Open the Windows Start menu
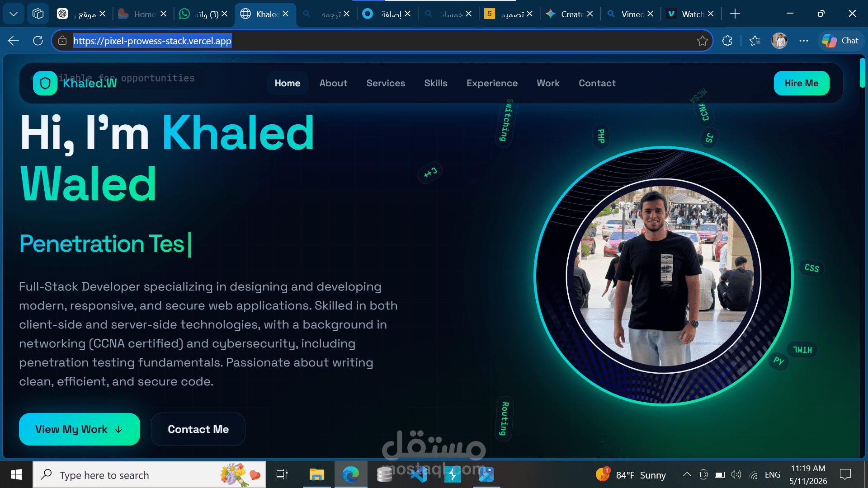 (x=16, y=474)
